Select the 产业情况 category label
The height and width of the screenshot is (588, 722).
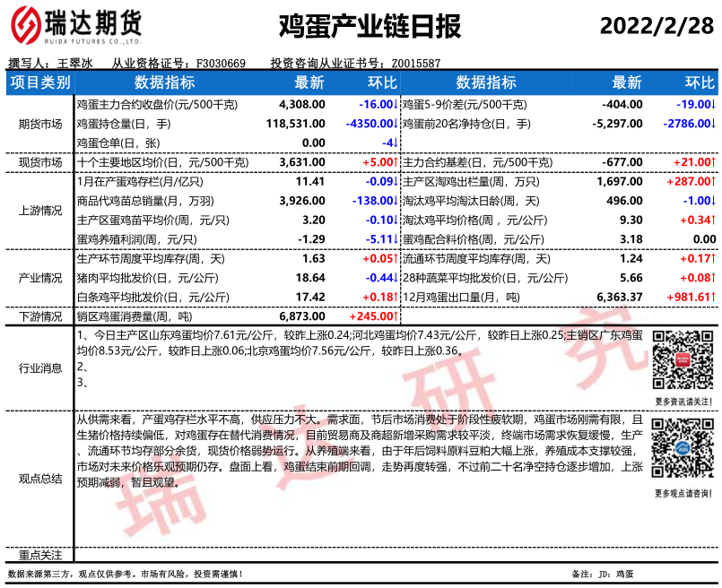click(x=39, y=278)
